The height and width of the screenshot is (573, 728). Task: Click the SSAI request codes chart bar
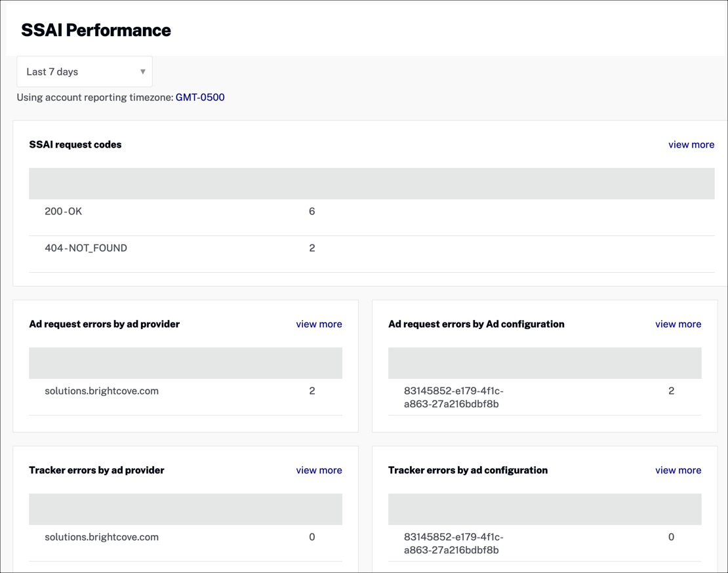tap(371, 184)
